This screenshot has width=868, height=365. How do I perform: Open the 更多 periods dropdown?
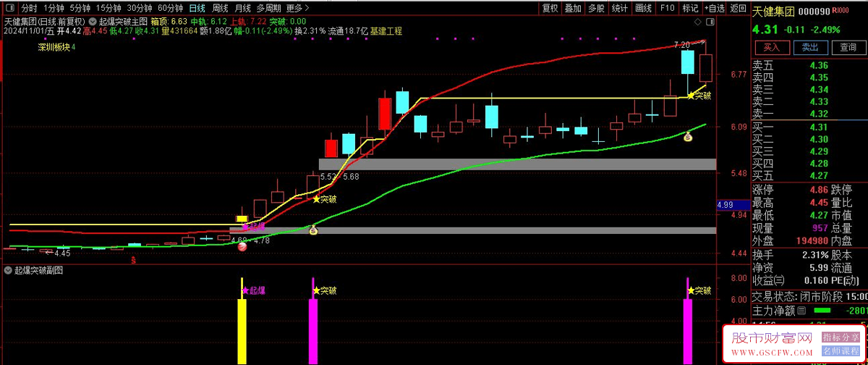[298, 8]
